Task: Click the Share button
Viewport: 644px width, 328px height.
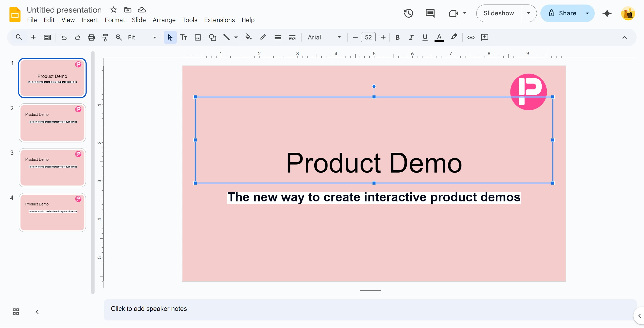Action: coord(561,13)
